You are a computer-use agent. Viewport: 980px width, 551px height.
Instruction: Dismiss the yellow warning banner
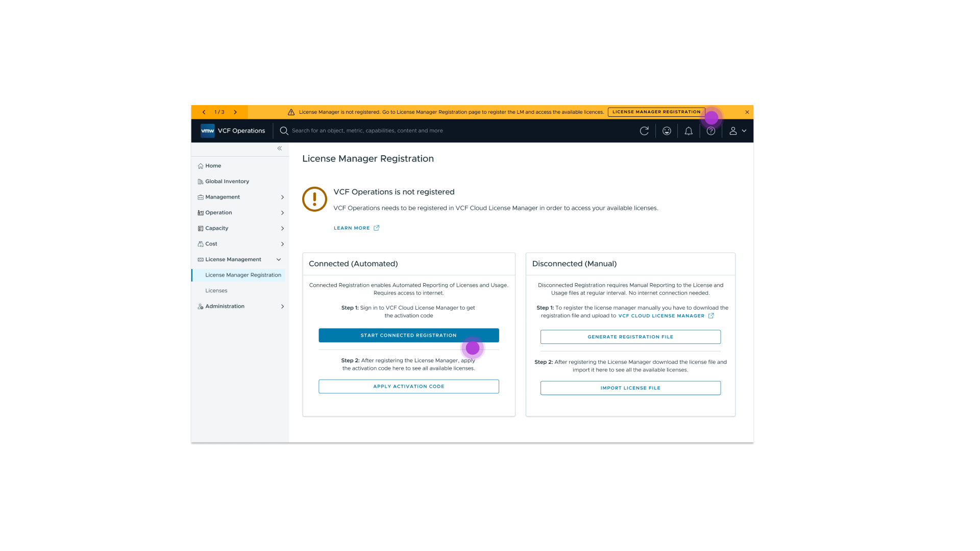tap(747, 112)
